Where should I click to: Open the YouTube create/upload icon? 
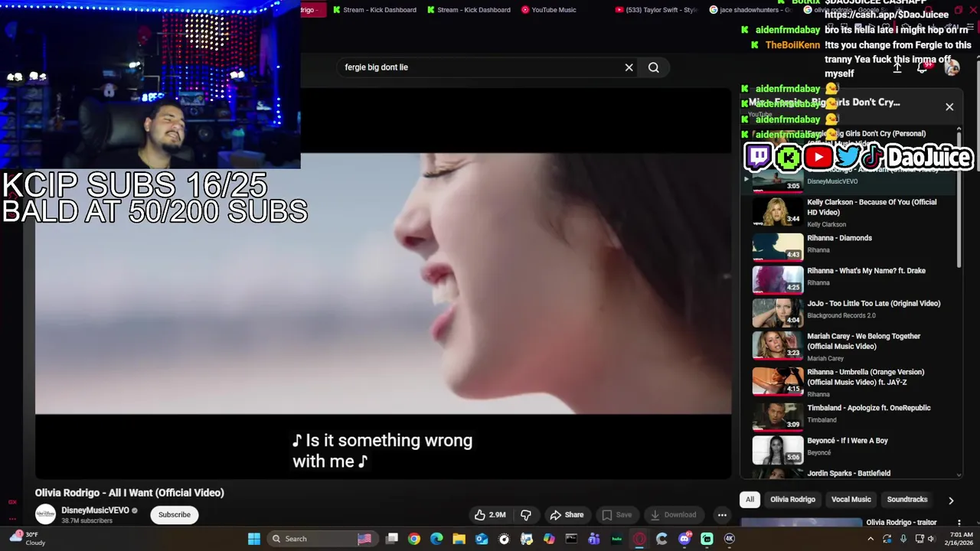coord(897,67)
